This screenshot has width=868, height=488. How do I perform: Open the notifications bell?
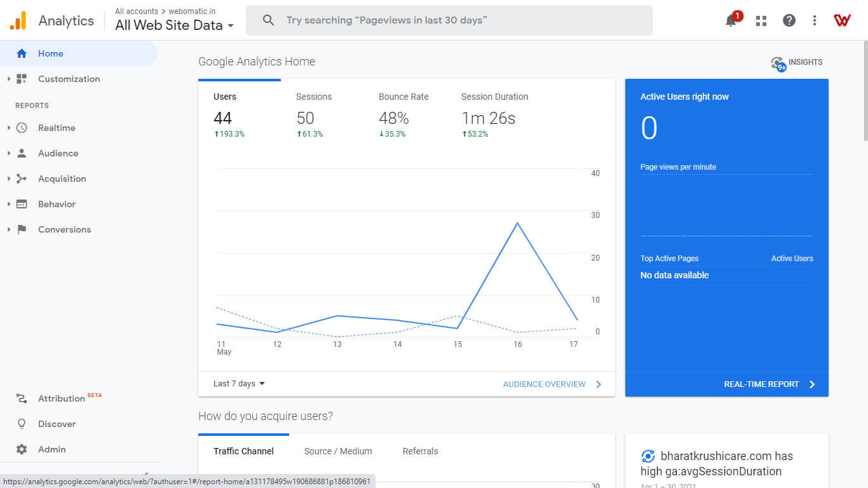click(x=731, y=20)
